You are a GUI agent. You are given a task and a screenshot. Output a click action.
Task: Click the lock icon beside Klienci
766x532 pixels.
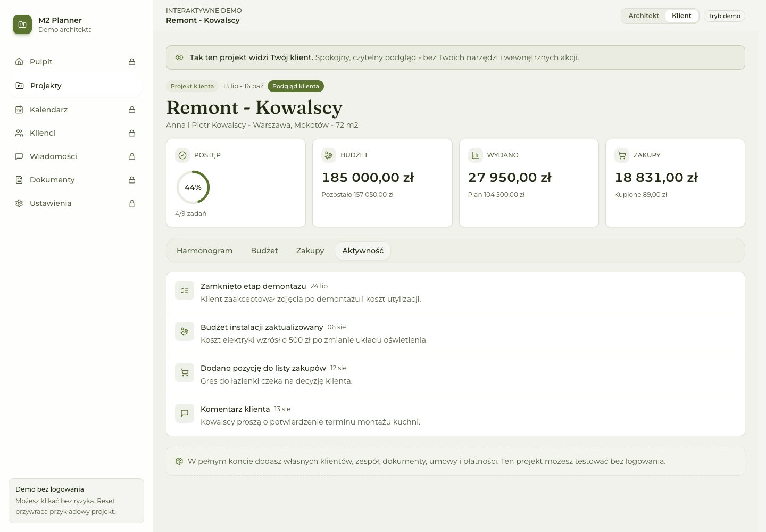tap(132, 133)
